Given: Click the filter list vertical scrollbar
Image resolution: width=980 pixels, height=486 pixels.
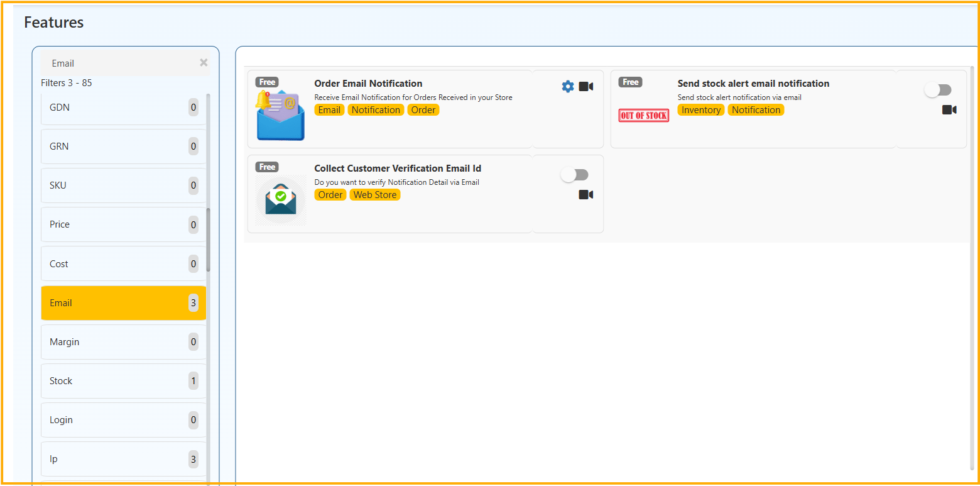Looking at the screenshot, I should [209, 239].
